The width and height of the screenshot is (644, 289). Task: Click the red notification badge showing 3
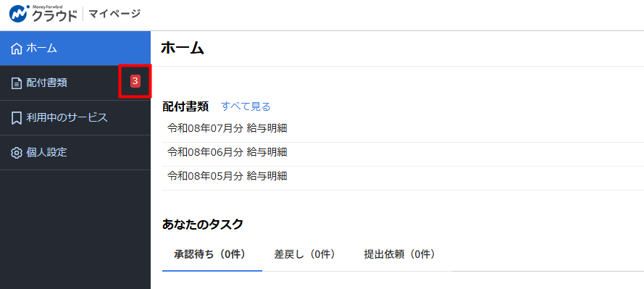[135, 81]
